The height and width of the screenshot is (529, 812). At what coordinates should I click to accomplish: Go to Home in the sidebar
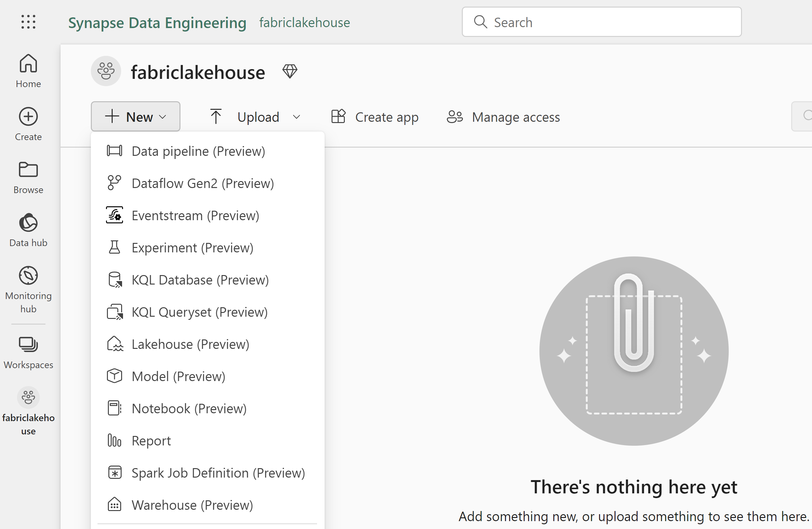(x=28, y=71)
